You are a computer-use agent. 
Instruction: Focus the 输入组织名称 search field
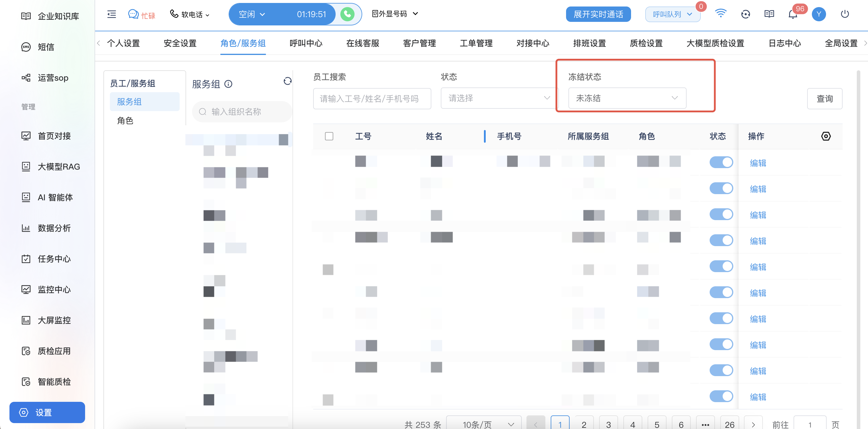point(242,112)
